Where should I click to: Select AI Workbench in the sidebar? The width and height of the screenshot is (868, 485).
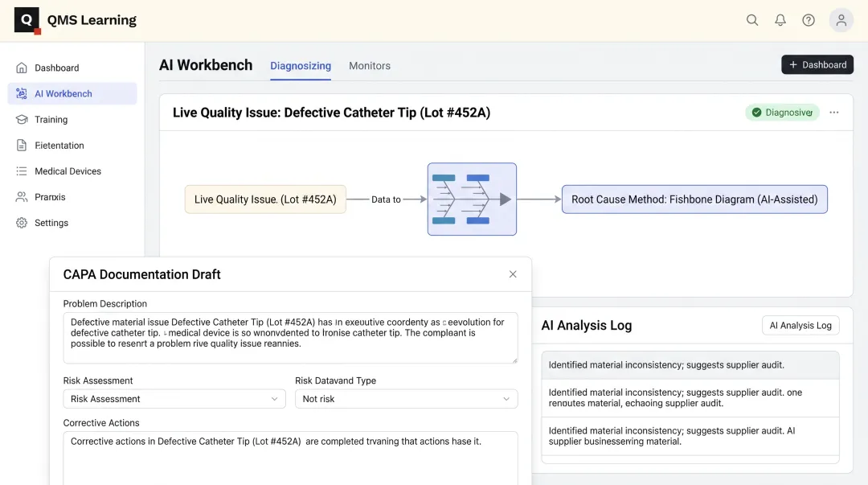(72, 93)
